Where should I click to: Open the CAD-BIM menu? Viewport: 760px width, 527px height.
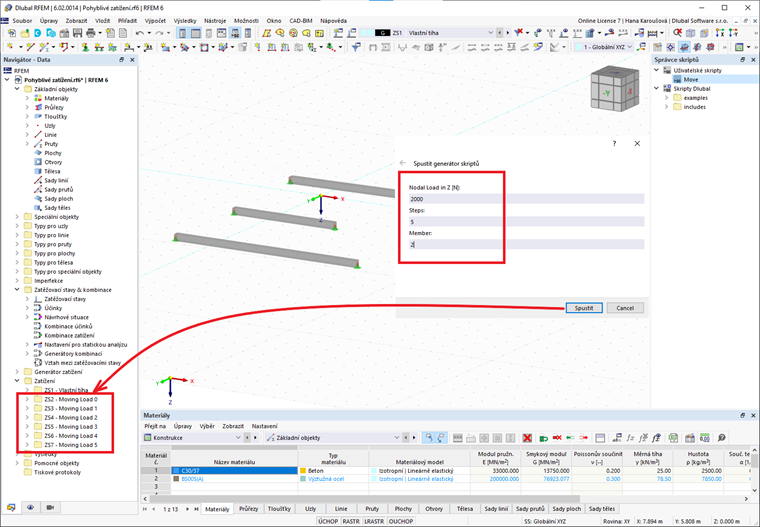tap(301, 21)
